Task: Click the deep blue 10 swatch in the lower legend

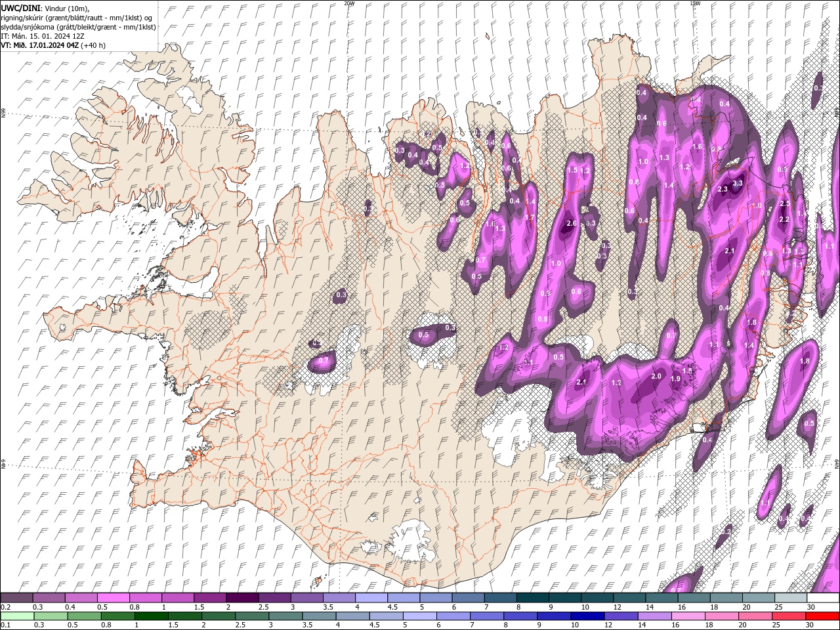Action: [x=587, y=616]
